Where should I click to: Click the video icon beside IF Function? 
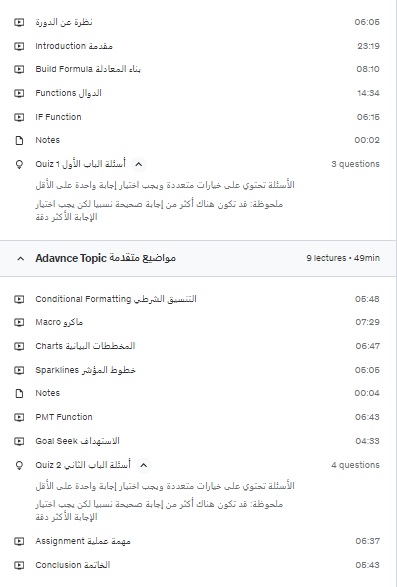[x=19, y=117]
